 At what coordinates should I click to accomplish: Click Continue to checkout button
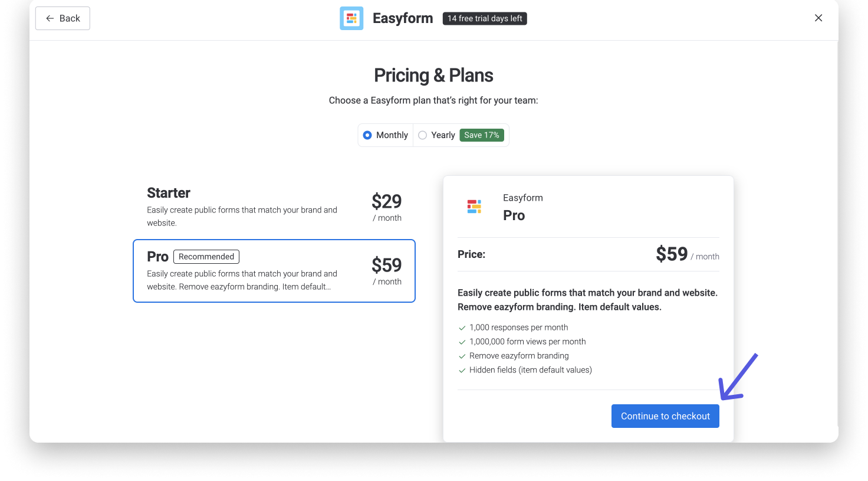665,416
